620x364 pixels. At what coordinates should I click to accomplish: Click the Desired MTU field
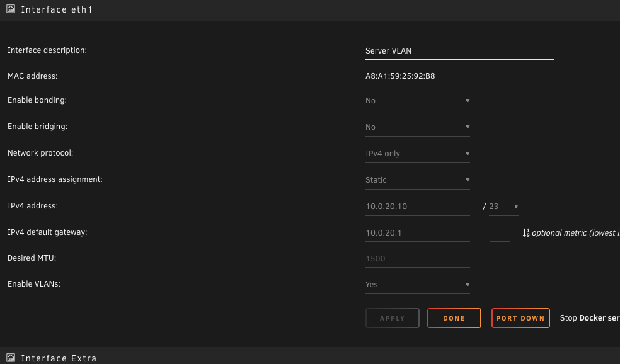pos(417,259)
